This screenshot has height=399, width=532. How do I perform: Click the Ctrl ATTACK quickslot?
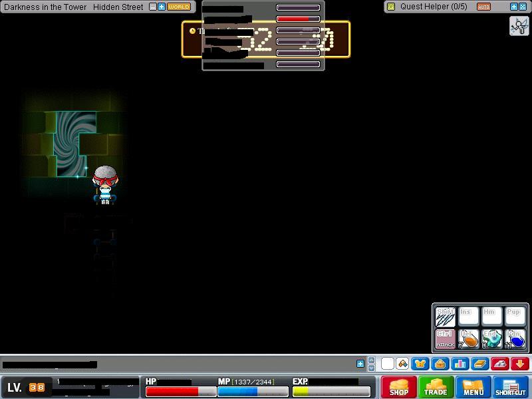pyautogui.click(x=445, y=339)
